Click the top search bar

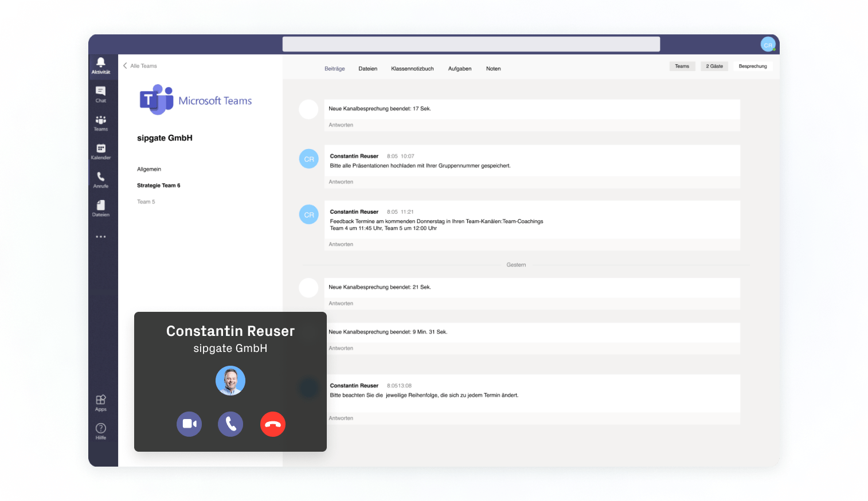(x=471, y=44)
